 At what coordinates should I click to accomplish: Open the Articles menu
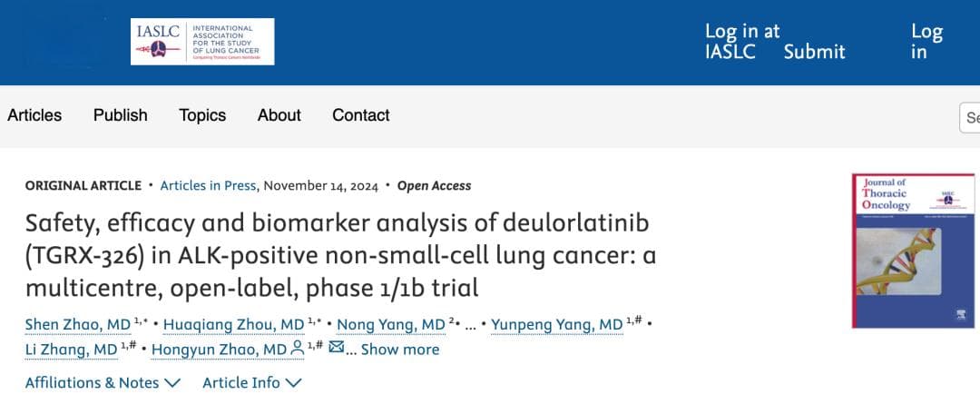point(34,115)
